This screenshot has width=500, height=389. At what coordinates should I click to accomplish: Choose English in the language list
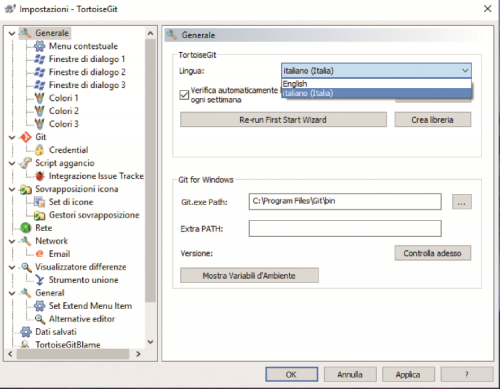pyautogui.click(x=376, y=84)
